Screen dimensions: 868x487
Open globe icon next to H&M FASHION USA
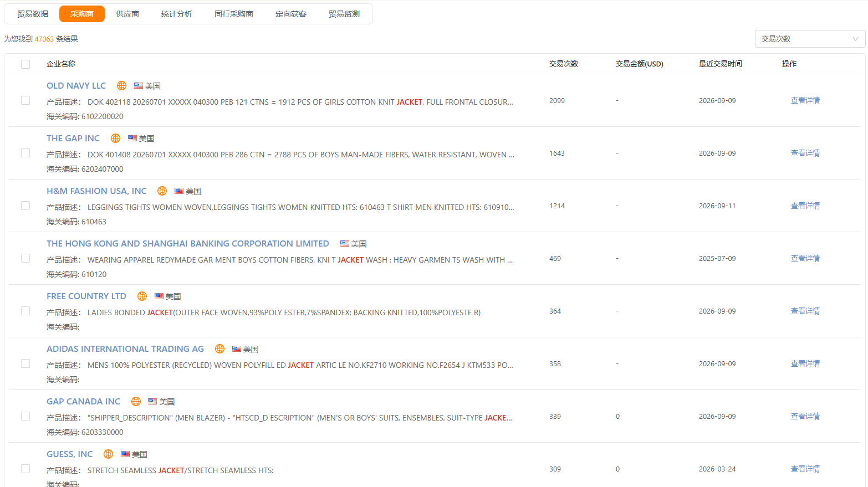click(162, 191)
